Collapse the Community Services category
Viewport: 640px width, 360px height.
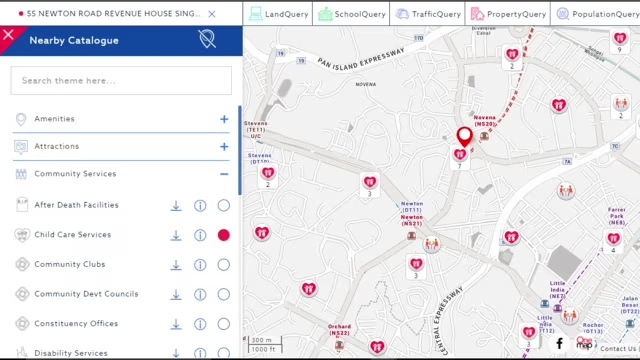[x=224, y=174]
